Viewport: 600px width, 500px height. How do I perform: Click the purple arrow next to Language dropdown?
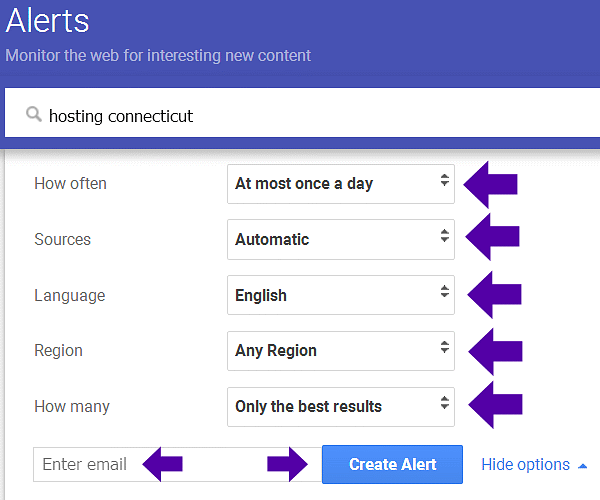[x=494, y=295]
